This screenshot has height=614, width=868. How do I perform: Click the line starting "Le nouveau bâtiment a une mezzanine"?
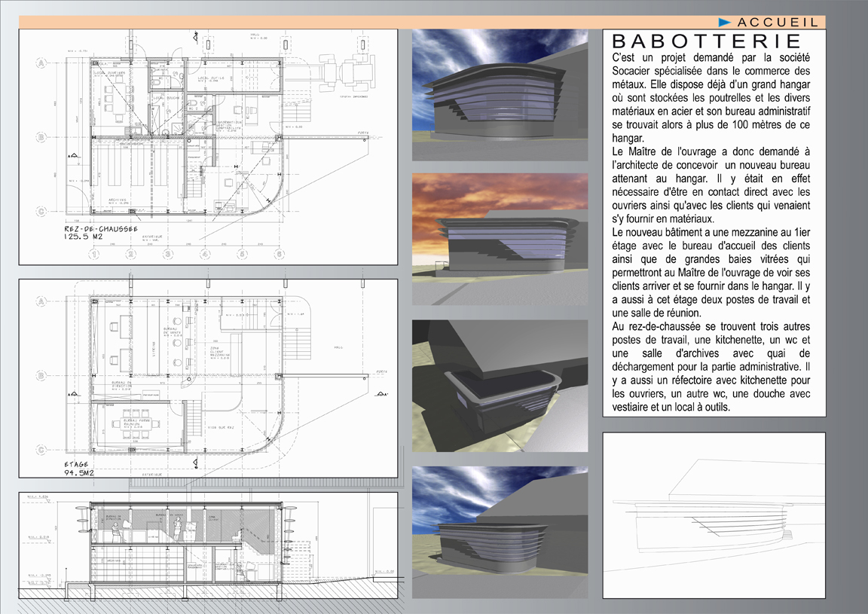point(711,233)
